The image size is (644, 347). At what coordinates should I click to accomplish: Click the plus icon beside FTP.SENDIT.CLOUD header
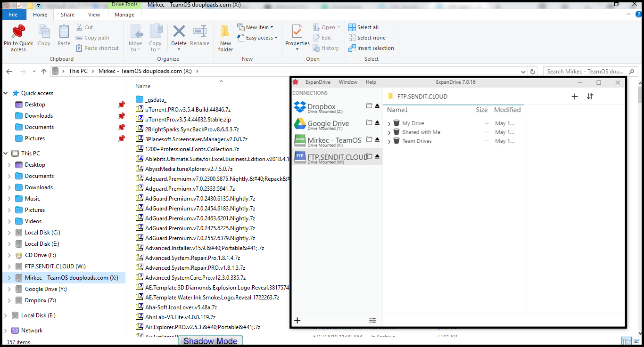574,97
